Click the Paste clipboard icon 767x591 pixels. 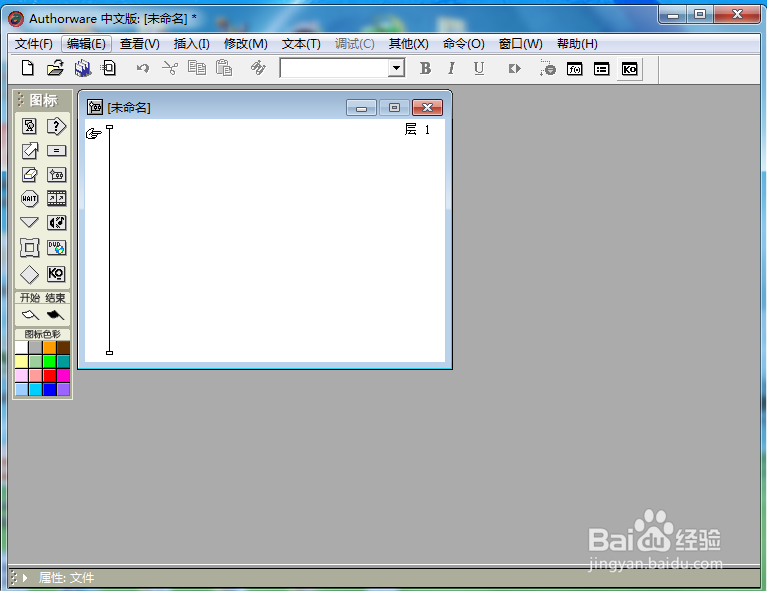click(224, 68)
